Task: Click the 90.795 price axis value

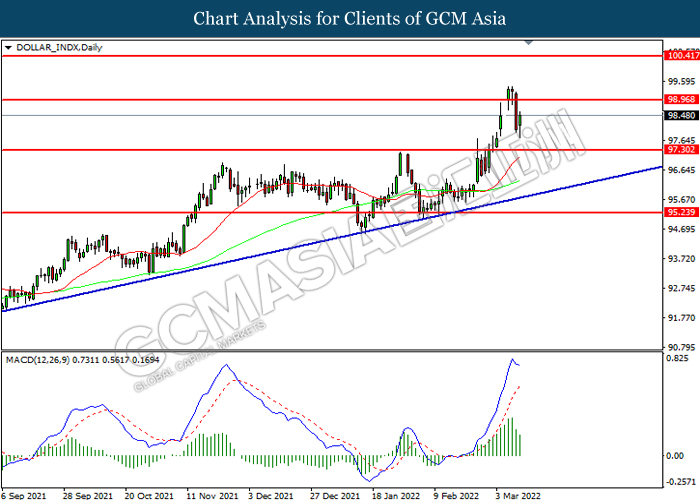Action: pos(682,347)
